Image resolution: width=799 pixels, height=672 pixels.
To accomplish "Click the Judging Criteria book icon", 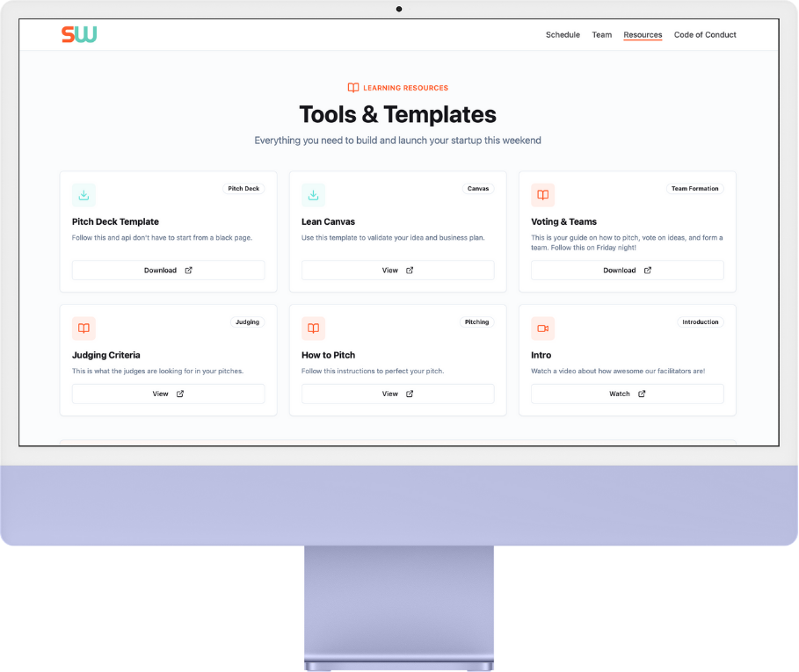I will click(84, 329).
